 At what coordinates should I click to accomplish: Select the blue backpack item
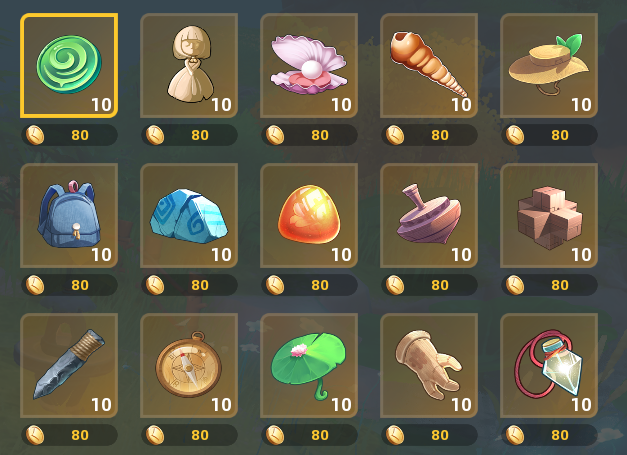pos(69,216)
